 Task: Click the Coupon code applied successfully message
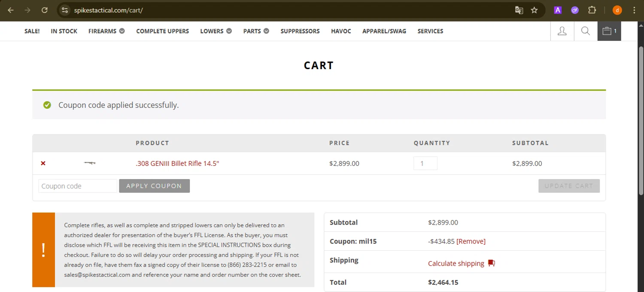[x=118, y=105]
